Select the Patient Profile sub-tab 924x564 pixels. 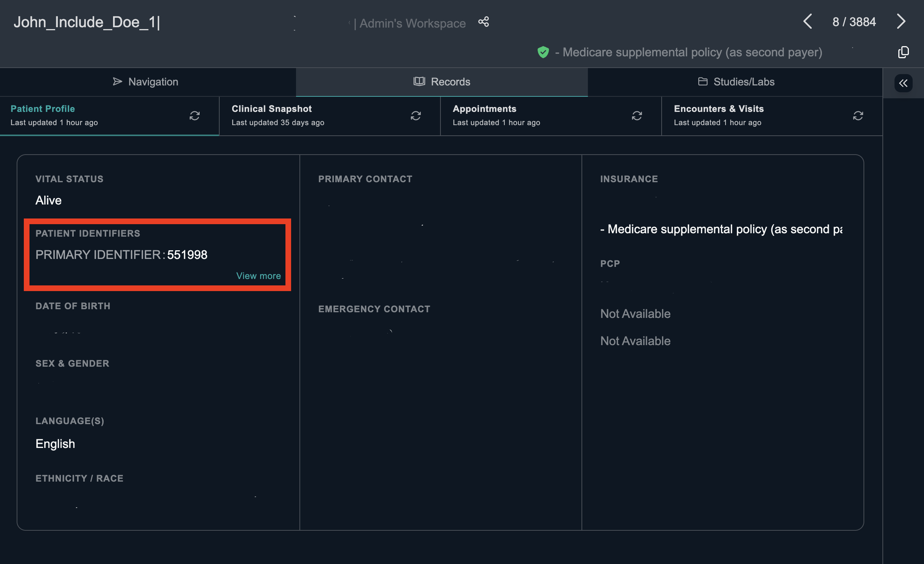pos(109,116)
